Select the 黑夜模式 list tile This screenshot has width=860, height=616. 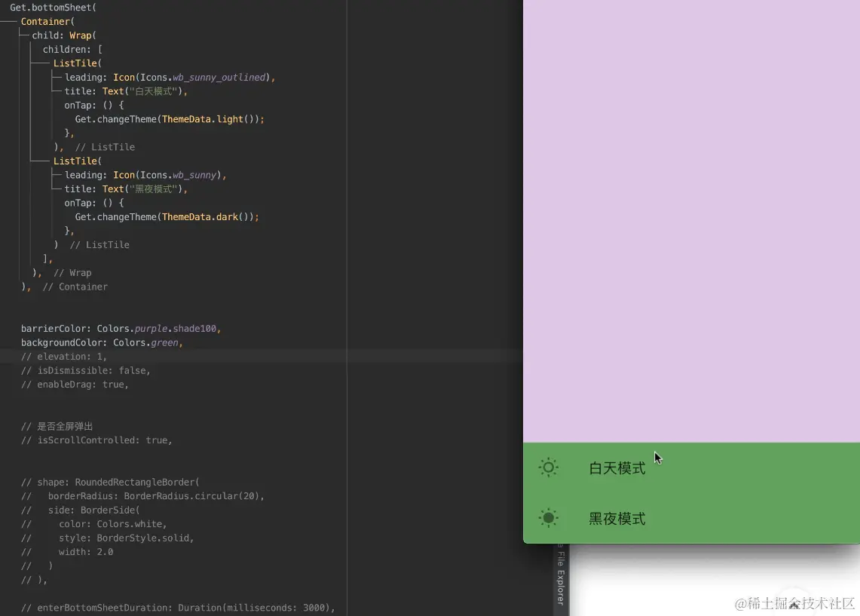pos(691,519)
